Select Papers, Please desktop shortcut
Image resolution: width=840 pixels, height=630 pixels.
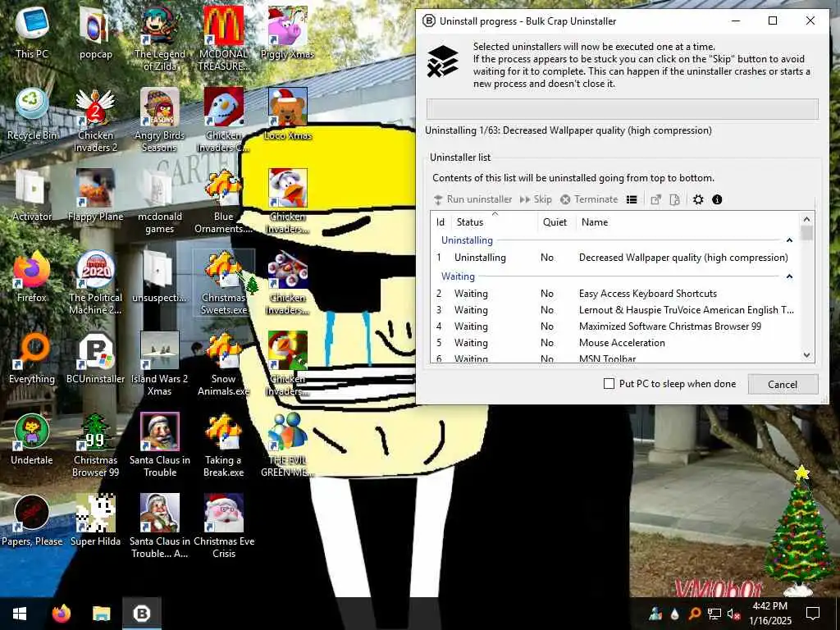click(32, 520)
